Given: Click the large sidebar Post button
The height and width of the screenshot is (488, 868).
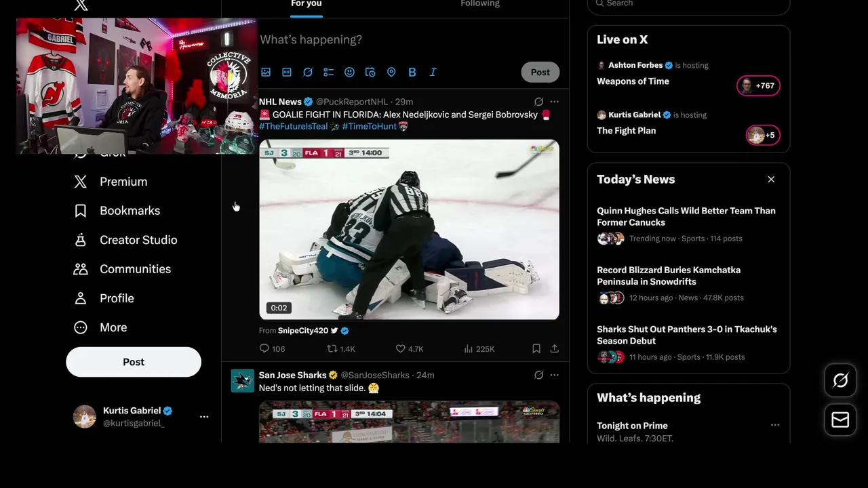Looking at the screenshot, I should click(134, 362).
